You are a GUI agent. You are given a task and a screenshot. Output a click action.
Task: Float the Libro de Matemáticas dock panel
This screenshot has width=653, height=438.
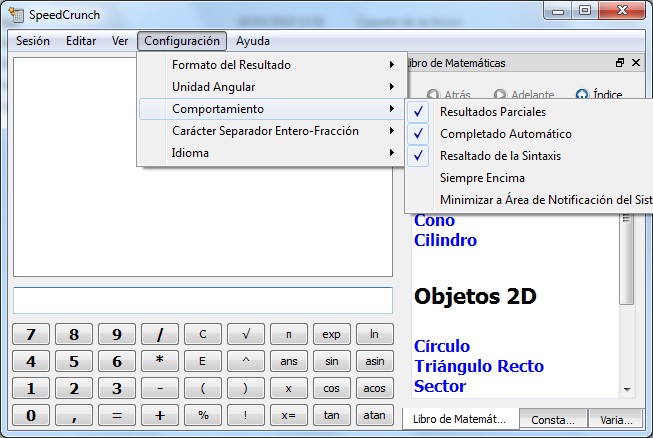[620, 63]
